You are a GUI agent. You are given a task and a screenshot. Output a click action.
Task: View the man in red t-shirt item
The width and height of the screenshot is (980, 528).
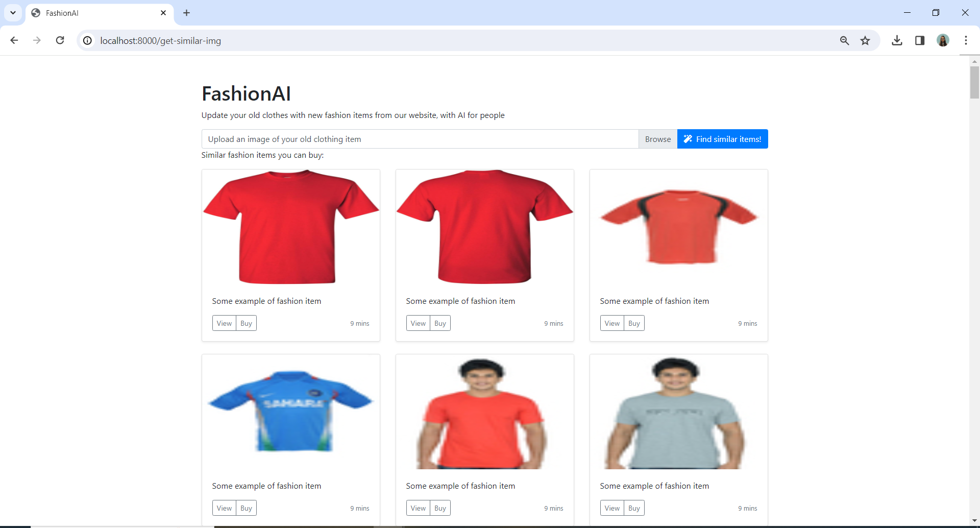coord(418,508)
